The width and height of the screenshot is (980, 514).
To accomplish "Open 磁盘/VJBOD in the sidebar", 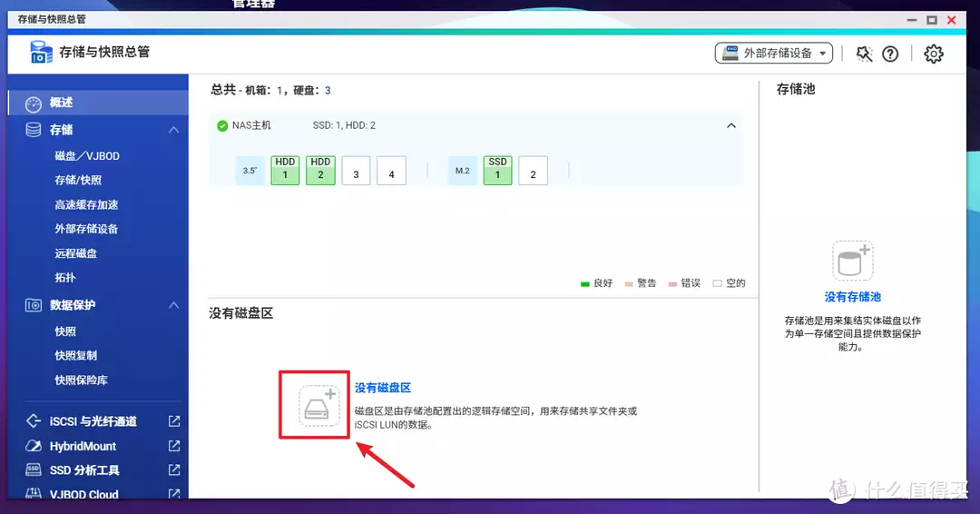I will pos(87,155).
